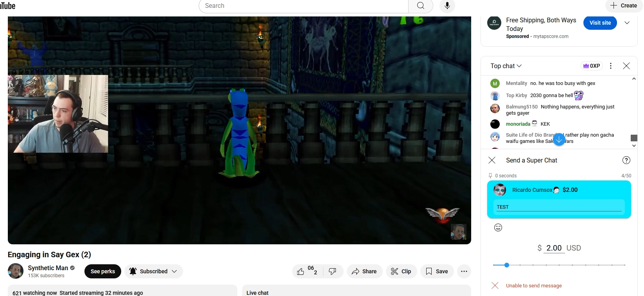The width and height of the screenshot is (644, 296).
Task: Open the Top chat dropdown
Action: [506, 66]
